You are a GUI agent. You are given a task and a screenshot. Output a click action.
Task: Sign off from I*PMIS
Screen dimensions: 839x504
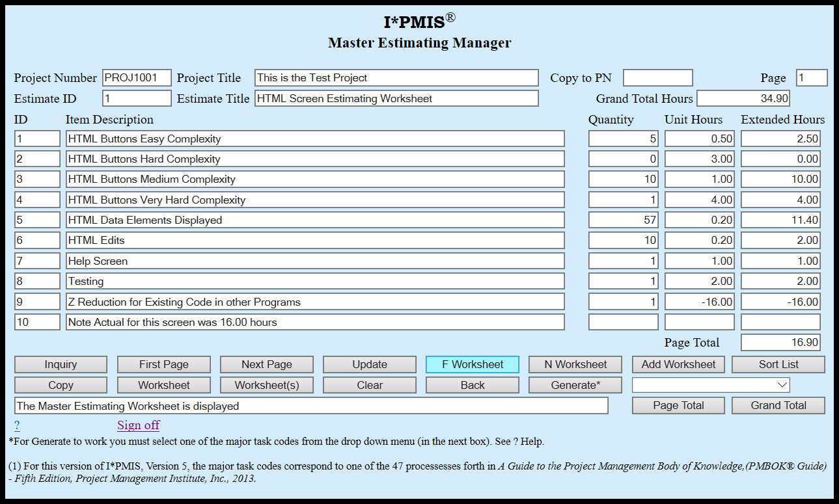pos(137,425)
